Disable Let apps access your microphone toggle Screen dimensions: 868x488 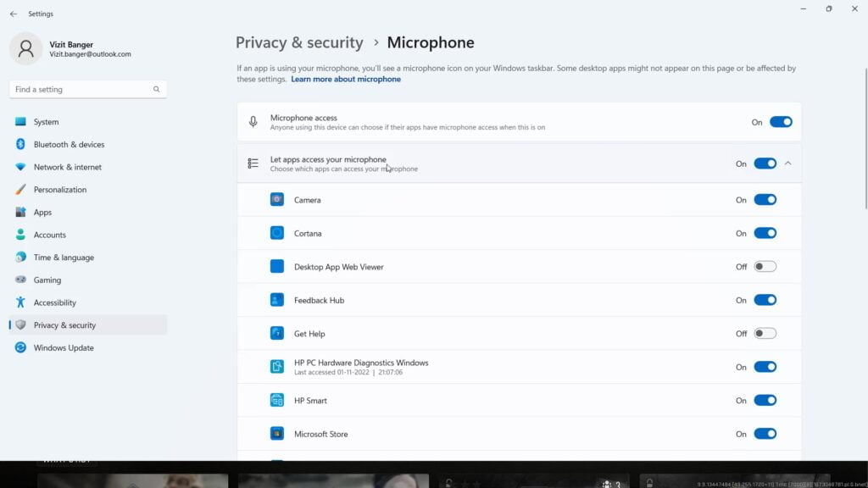coord(765,164)
